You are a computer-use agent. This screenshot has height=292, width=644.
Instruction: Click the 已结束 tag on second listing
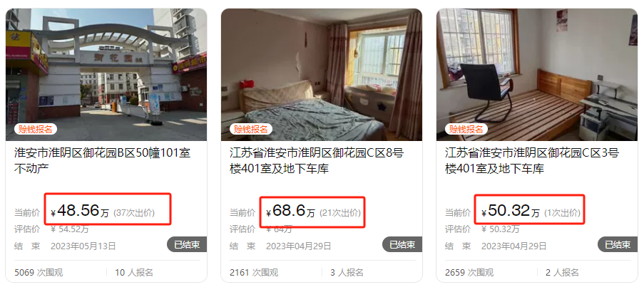(x=402, y=244)
